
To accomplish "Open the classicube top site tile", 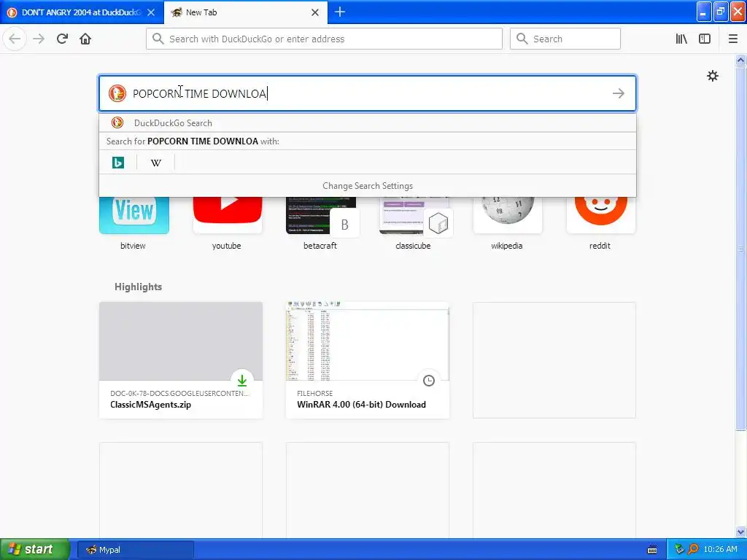I will click(414, 216).
